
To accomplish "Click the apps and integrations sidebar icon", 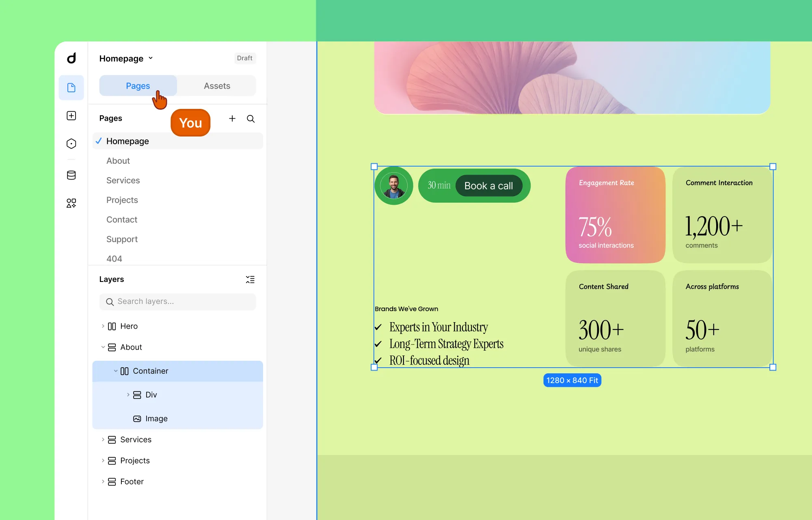I will coord(71,203).
